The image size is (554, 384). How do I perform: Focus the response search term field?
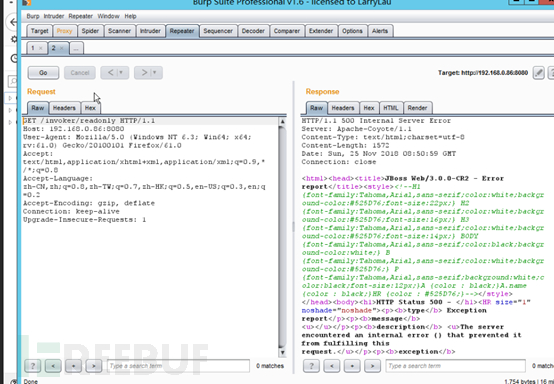pyautogui.click(x=456, y=366)
